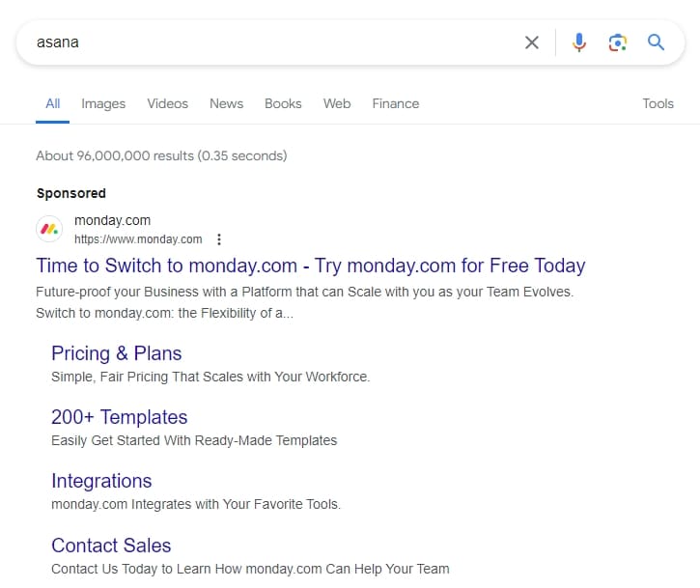700x588 pixels.
Task: Open the Integrations sitelink
Action: [x=101, y=481]
